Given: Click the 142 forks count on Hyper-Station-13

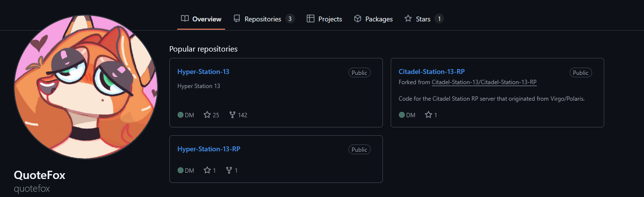Looking at the screenshot, I should coord(243,115).
